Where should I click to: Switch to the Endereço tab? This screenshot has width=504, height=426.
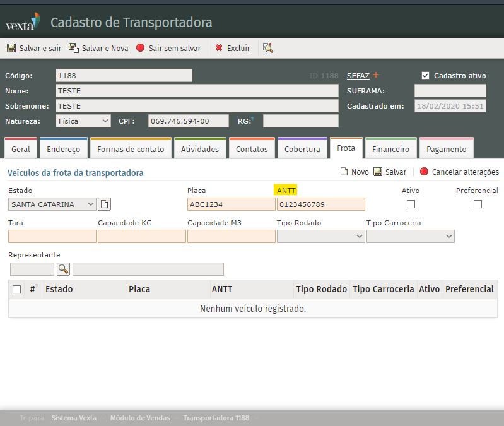(x=63, y=149)
